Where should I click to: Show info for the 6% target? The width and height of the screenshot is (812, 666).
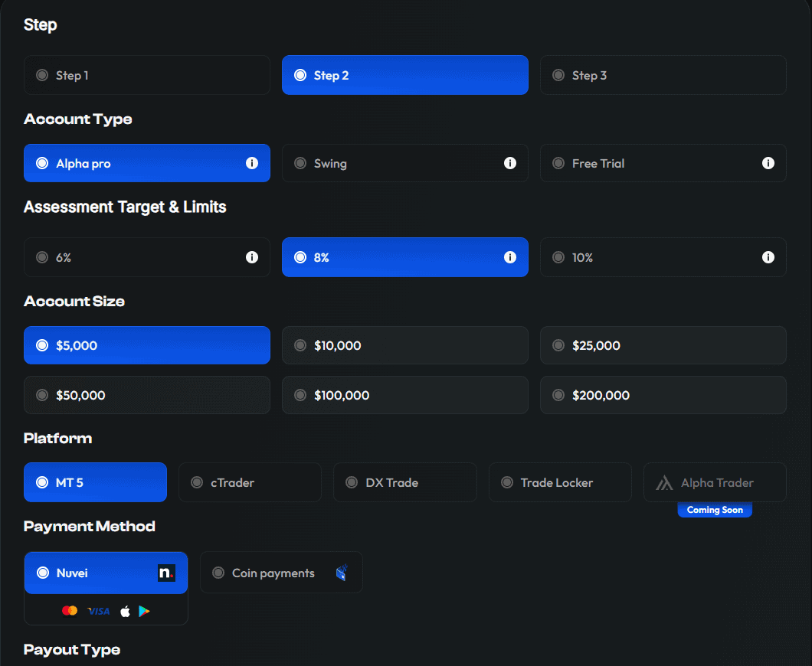pos(251,257)
